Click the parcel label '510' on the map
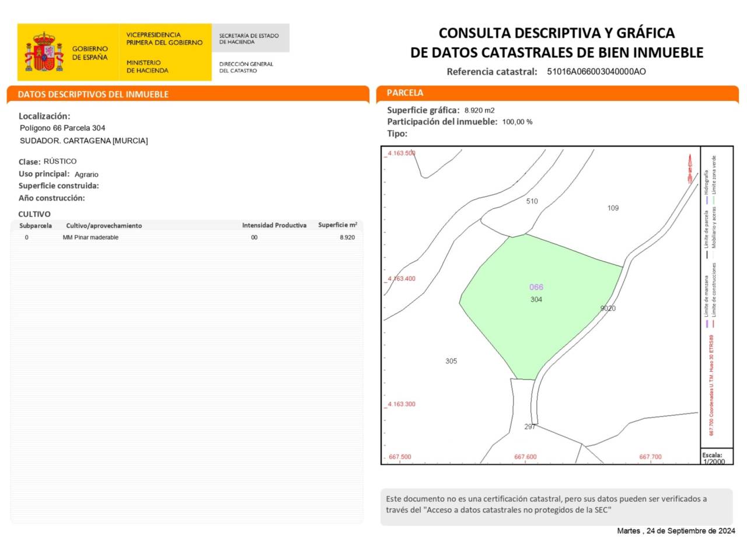 (x=532, y=201)
